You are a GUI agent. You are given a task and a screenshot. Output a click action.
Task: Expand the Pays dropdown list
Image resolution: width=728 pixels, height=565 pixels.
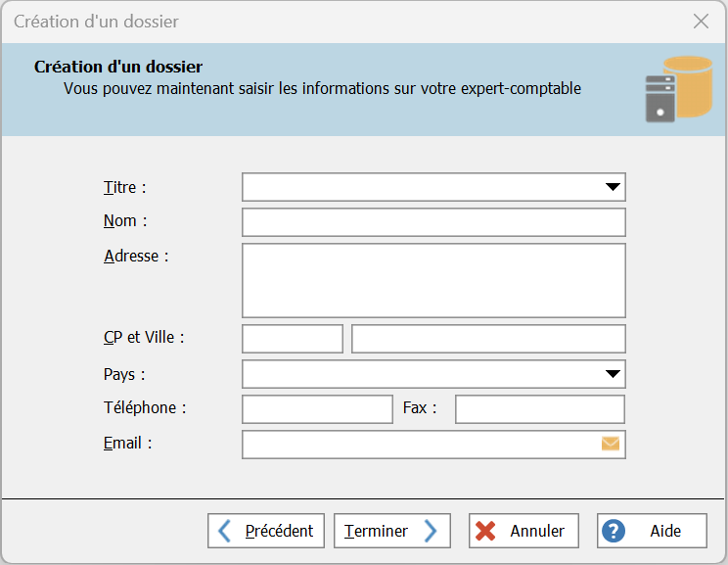point(613,374)
